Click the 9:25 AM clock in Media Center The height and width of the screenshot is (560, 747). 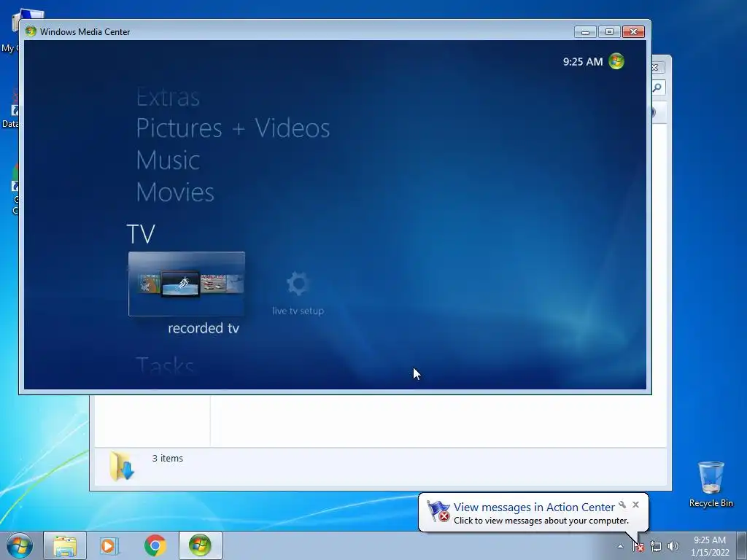point(583,61)
